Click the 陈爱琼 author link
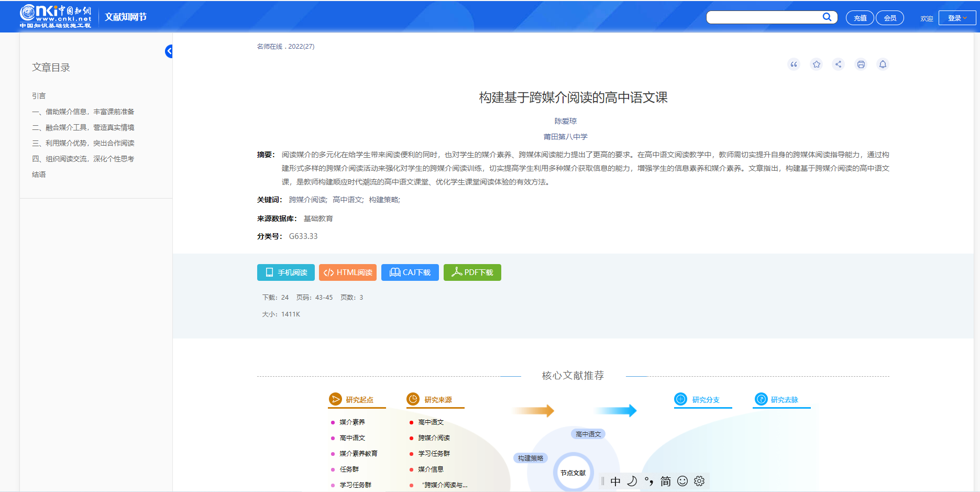The image size is (980, 492). coord(565,121)
